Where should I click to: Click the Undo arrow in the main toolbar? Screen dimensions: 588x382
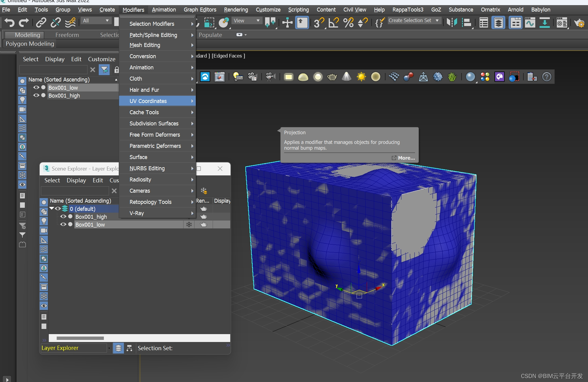coord(9,22)
